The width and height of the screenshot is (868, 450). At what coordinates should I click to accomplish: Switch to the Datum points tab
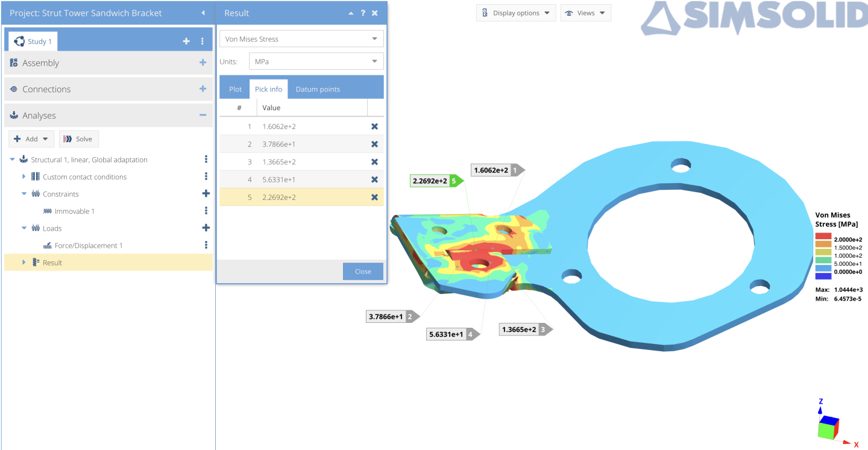point(318,89)
